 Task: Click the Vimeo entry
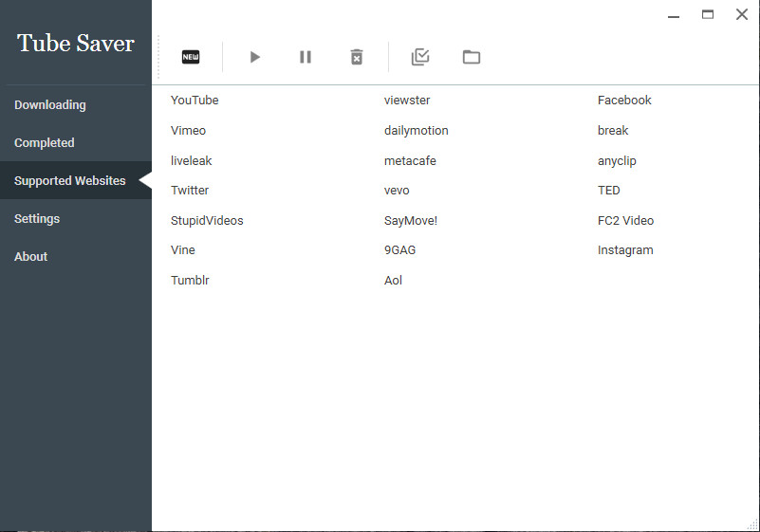189,130
